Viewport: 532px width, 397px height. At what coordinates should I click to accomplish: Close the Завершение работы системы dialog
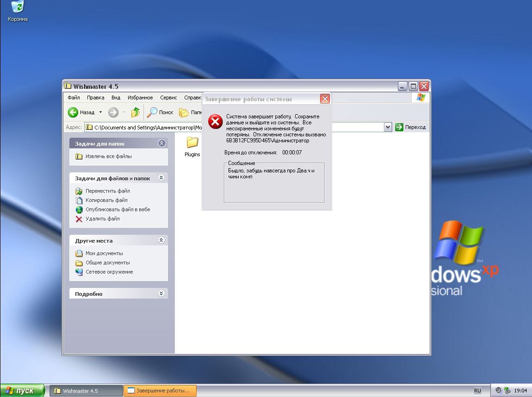tap(325, 98)
